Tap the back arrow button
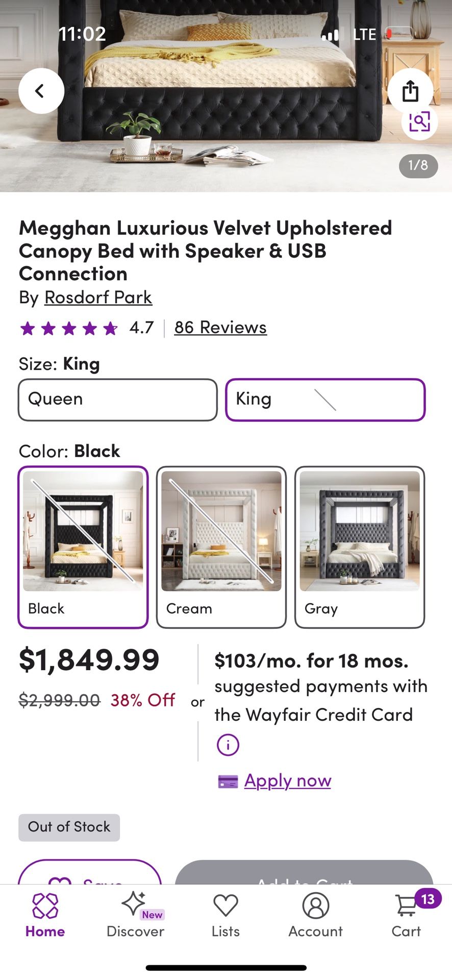 click(41, 91)
